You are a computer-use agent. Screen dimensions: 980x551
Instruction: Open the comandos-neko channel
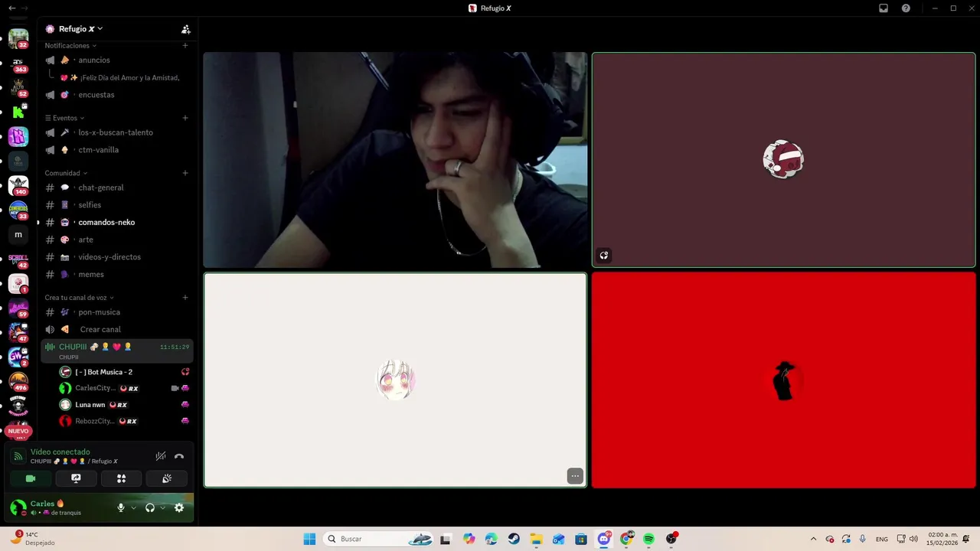pos(116,222)
